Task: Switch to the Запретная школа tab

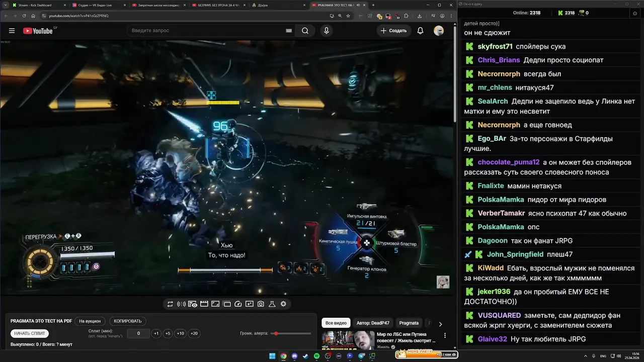Action: click(x=158, y=5)
